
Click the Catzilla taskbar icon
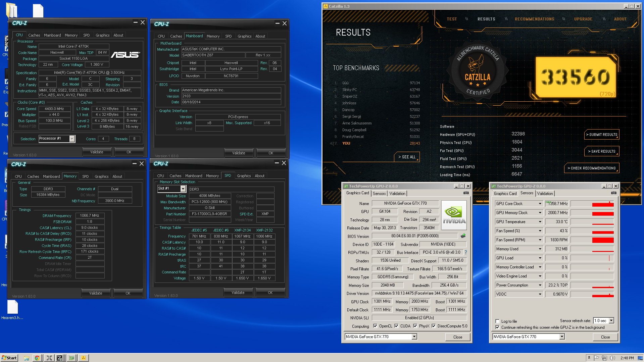(83, 358)
